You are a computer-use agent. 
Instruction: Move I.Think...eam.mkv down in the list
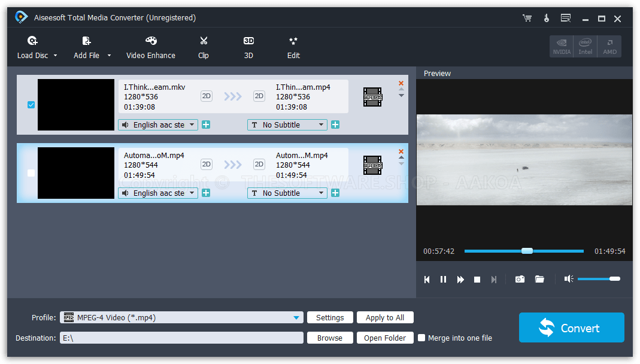pos(401,95)
